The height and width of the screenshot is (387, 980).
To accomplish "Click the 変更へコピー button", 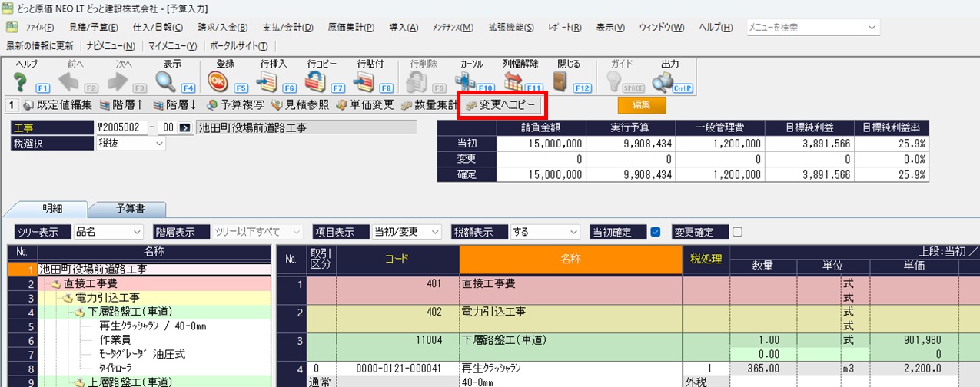I will coord(500,104).
